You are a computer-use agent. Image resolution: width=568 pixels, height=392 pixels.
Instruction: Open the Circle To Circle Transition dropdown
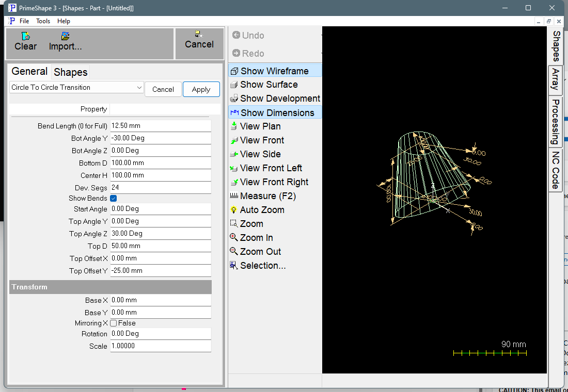coord(76,88)
